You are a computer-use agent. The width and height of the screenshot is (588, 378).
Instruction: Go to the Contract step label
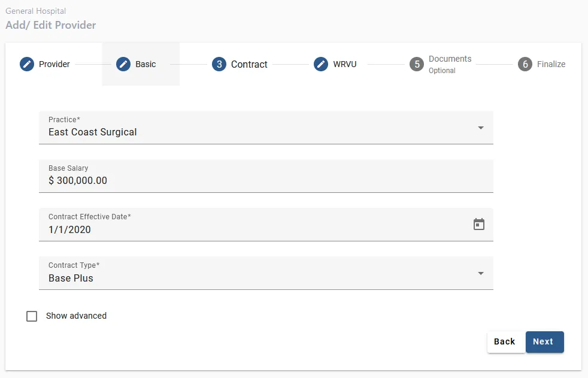(x=249, y=64)
